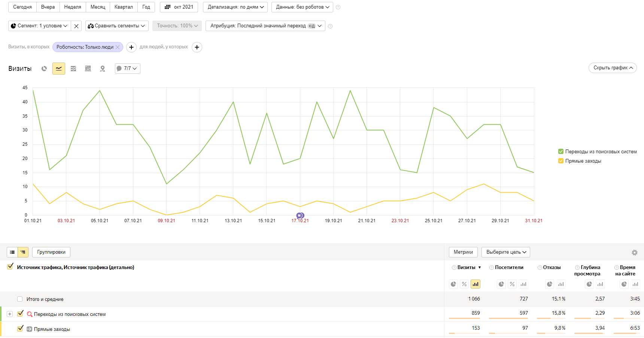Select the Месяц period tab
The width and height of the screenshot is (644, 338).
tap(98, 7)
